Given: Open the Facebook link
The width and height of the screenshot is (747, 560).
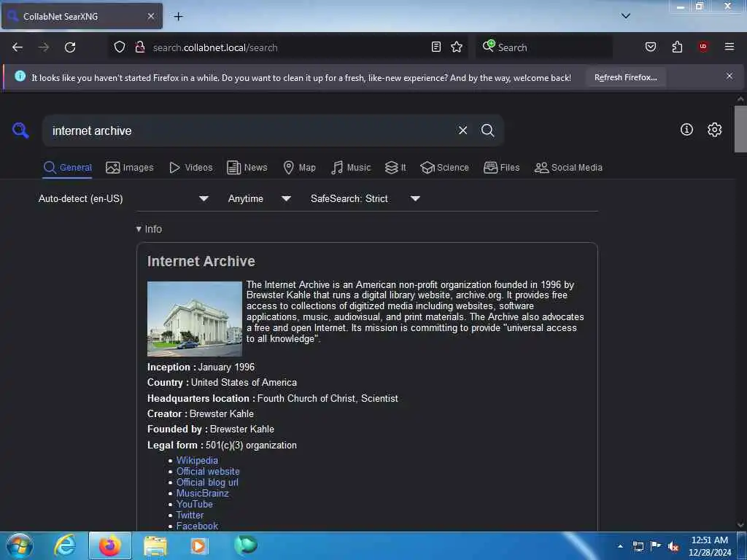Looking at the screenshot, I should pyautogui.click(x=197, y=526).
